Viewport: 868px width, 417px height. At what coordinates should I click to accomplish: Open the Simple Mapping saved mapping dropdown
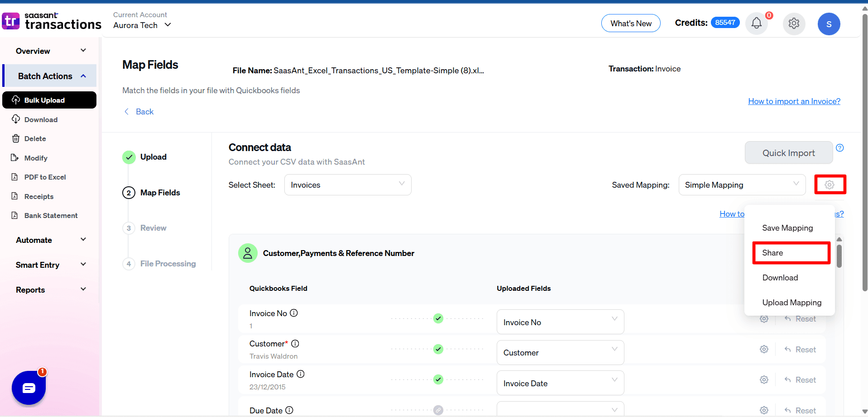click(x=741, y=185)
